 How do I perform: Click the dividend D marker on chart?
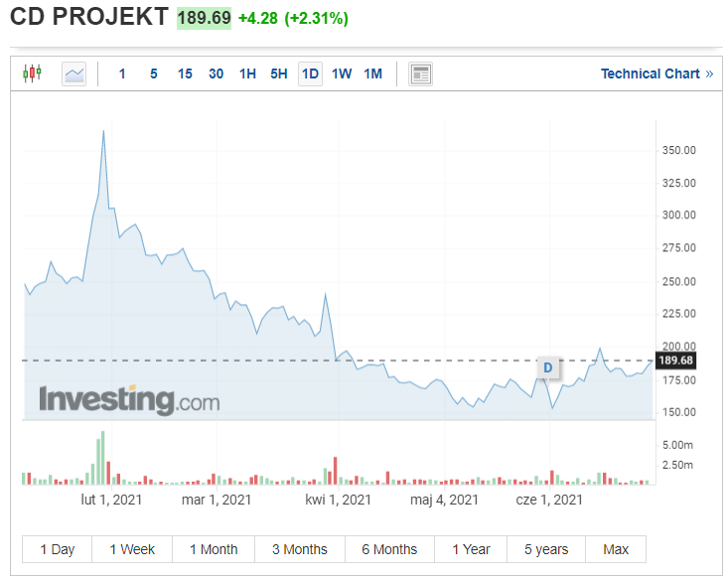click(548, 367)
